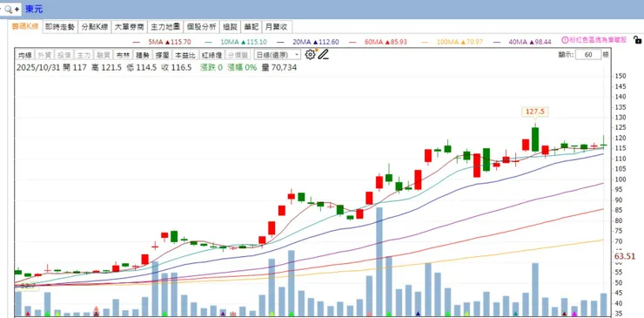The width and height of the screenshot is (644, 318).
Task: Click the tall green candle under 127.5
Action: (x=535, y=139)
